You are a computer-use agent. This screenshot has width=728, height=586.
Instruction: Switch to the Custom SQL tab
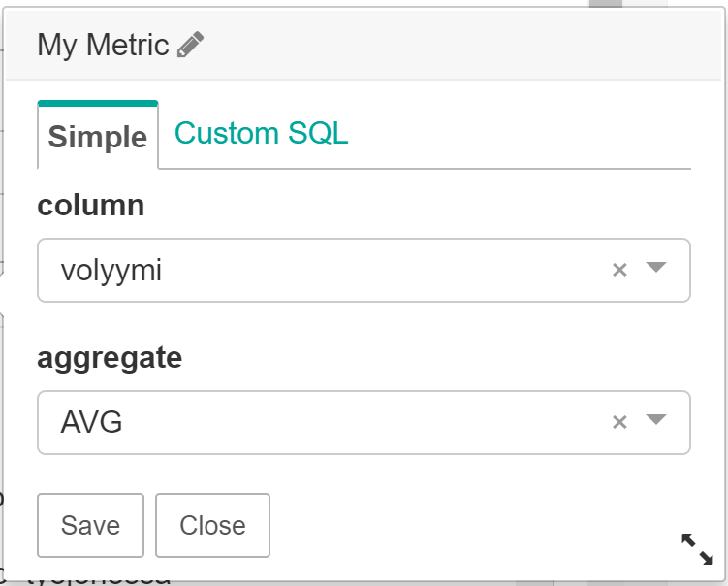261,133
